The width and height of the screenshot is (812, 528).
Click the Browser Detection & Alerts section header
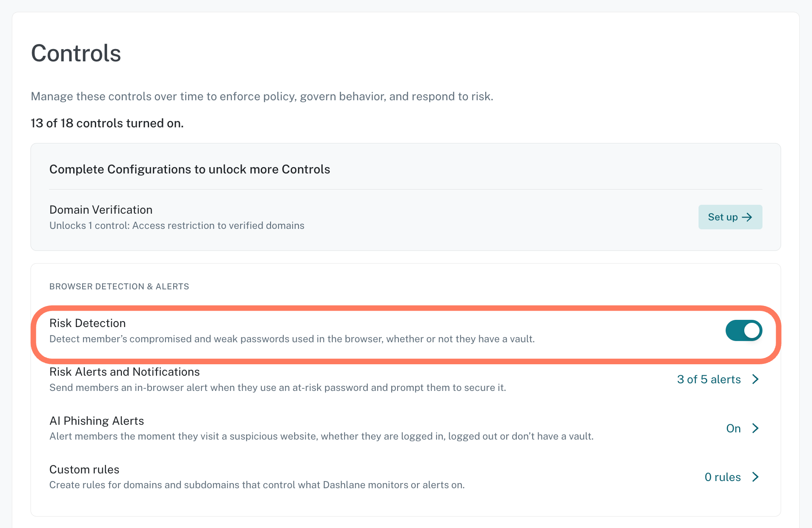pos(119,286)
